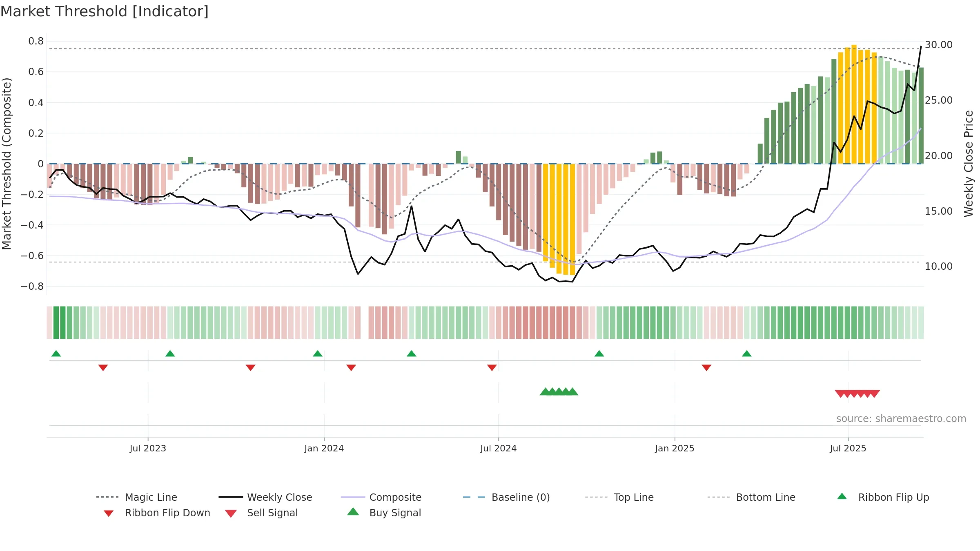Image resolution: width=980 pixels, height=551 pixels.
Task: Click the green triangle icon beside Buy Signal
Action: tap(353, 511)
